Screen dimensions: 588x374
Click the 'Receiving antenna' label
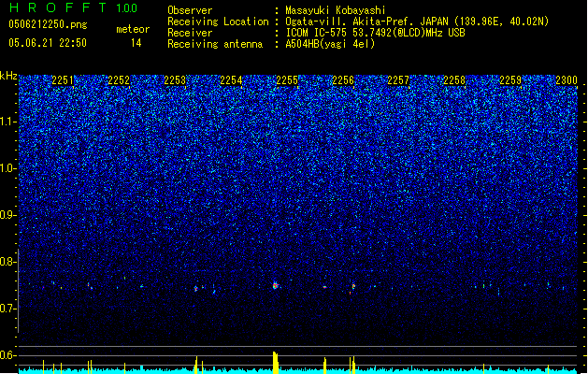(x=215, y=44)
